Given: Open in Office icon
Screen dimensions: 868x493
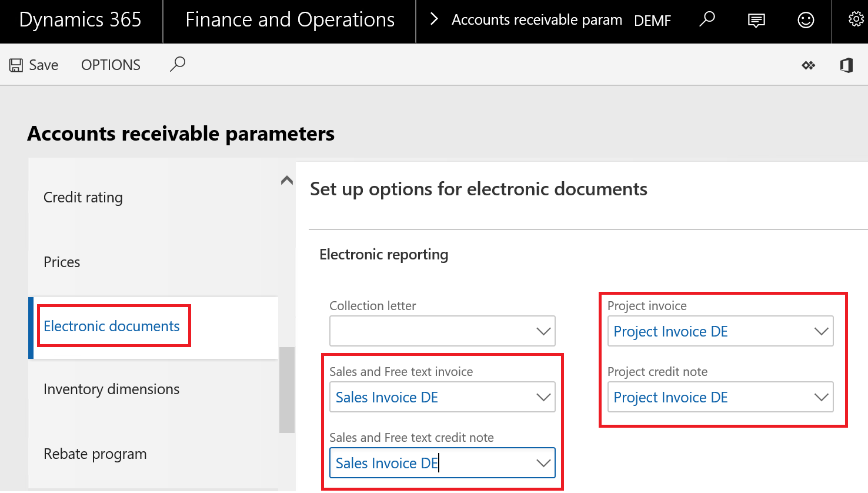Looking at the screenshot, I should click(846, 65).
